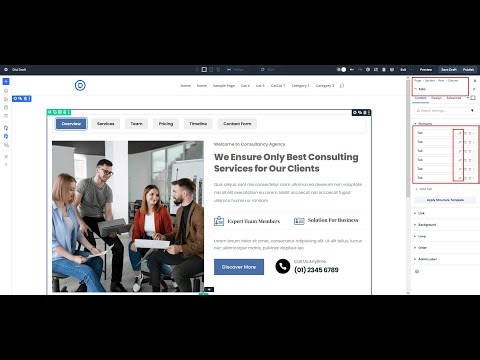The image size is (480, 360).
Task: Click the Preview button
Action: 426,69
